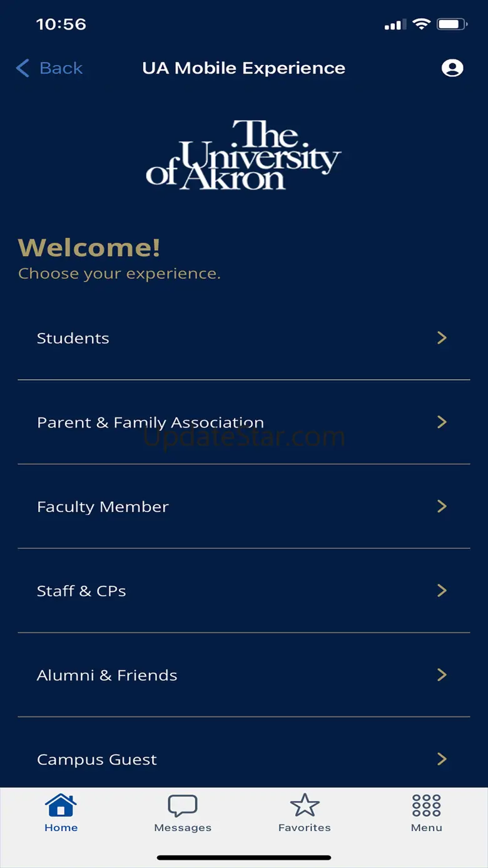488x868 pixels.
Task: Open the Staff & CPs chevron
Action: click(x=442, y=590)
